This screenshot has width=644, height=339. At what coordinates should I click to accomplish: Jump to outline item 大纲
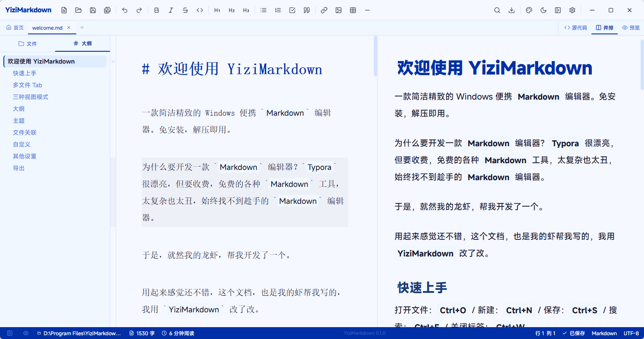pos(19,109)
